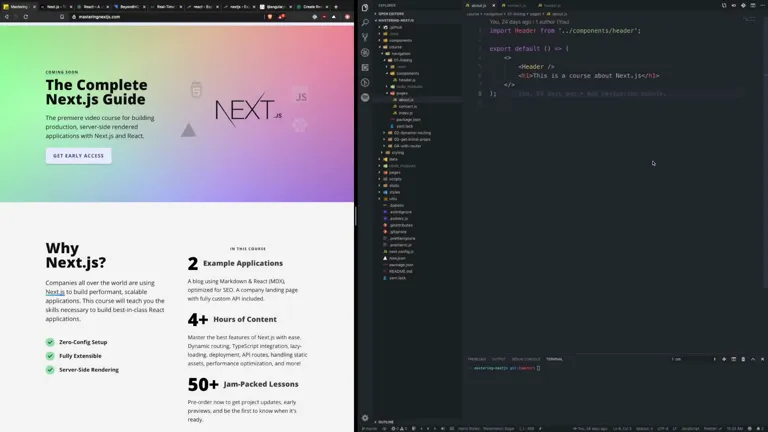Click the split terminal icon in panel
This screenshot has height=432, width=768.
coord(734,359)
